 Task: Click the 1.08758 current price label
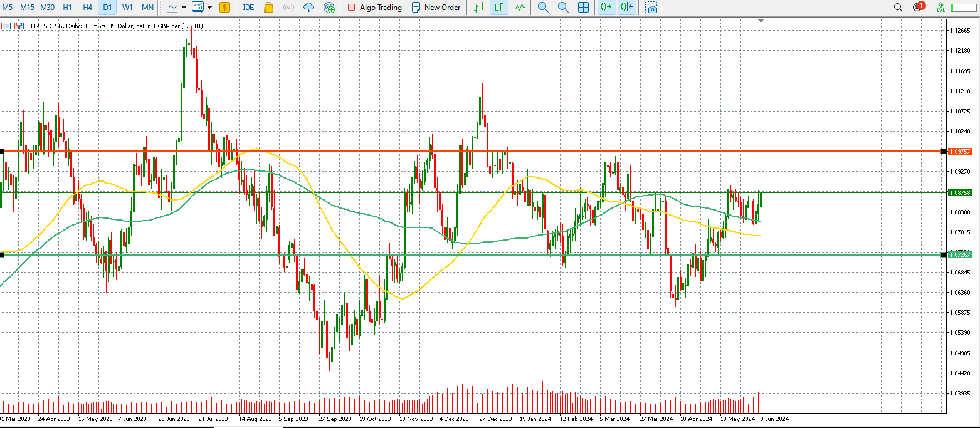pyautogui.click(x=960, y=193)
